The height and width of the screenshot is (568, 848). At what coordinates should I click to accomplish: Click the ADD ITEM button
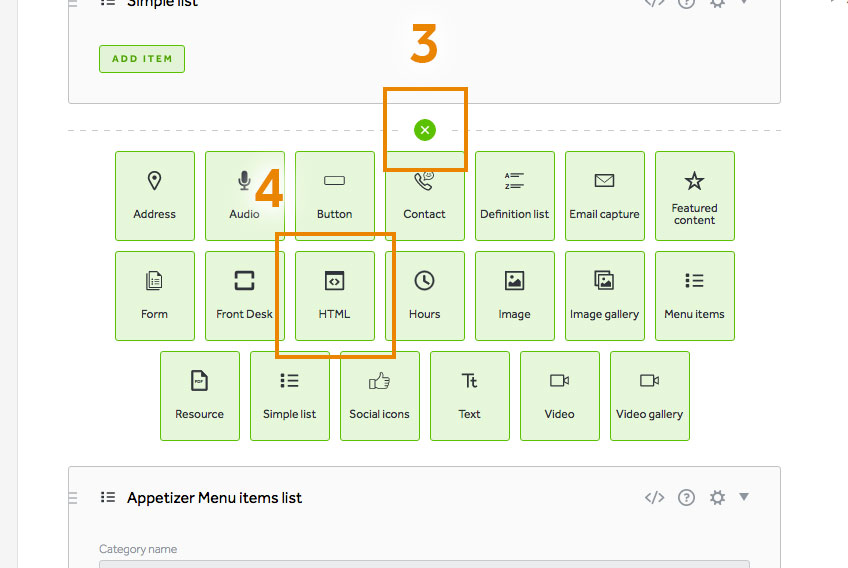[142, 59]
